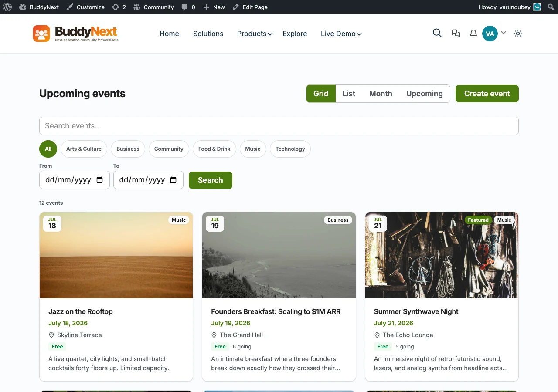Image resolution: width=558 pixels, height=392 pixels.
Task: Switch to the List view tab
Action: click(x=349, y=94)
